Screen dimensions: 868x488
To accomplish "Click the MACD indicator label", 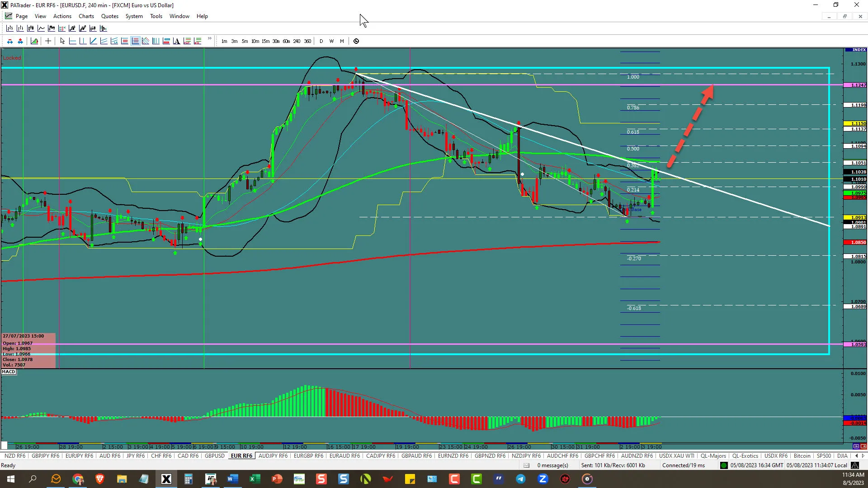I will pyautogui.click(x=9, y=372).
